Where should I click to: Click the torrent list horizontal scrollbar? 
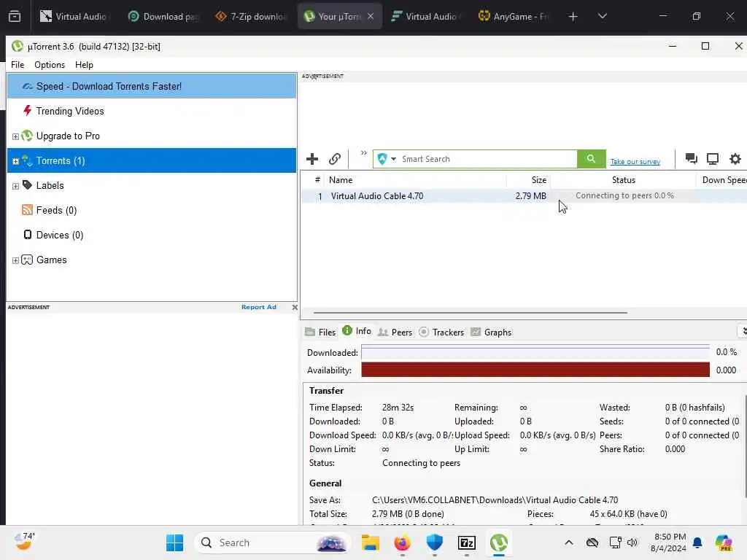[x=471, y=313]
